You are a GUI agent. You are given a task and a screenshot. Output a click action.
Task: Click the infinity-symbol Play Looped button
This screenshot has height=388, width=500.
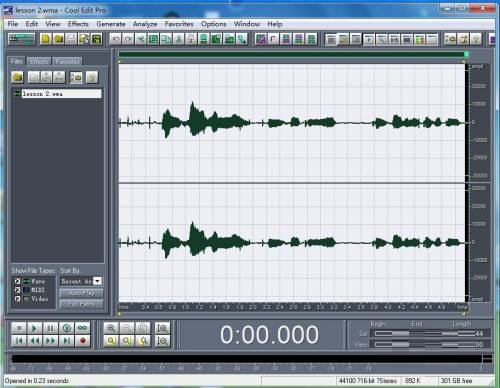[82, 328]
